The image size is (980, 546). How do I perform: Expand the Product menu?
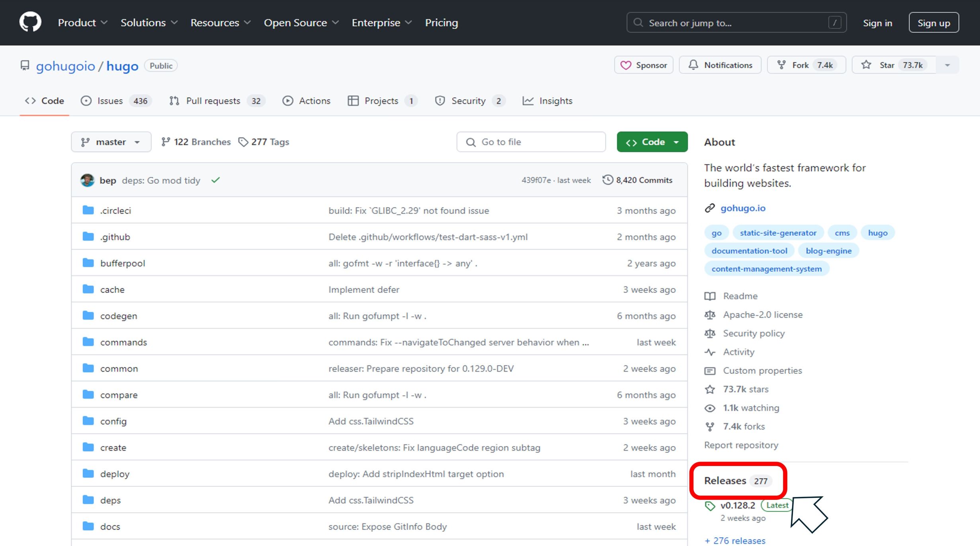click(x=82, y=23)
